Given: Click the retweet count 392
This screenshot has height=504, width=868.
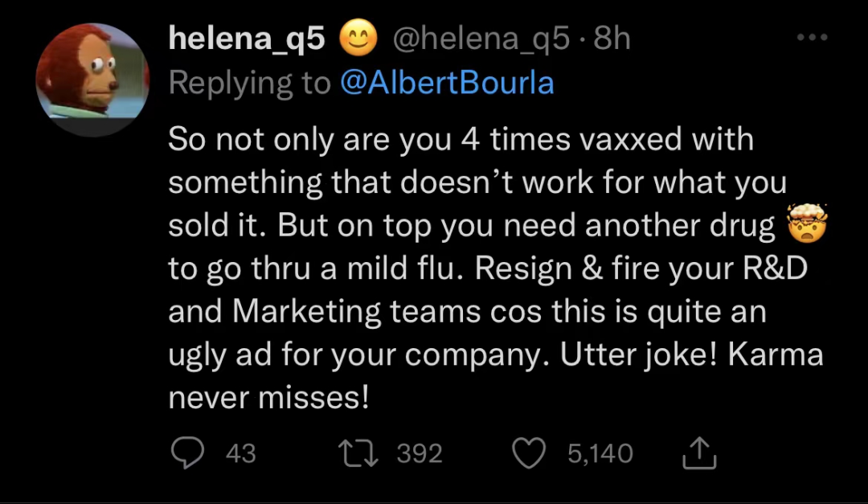Looking at the screenshot, I should 420,454.
